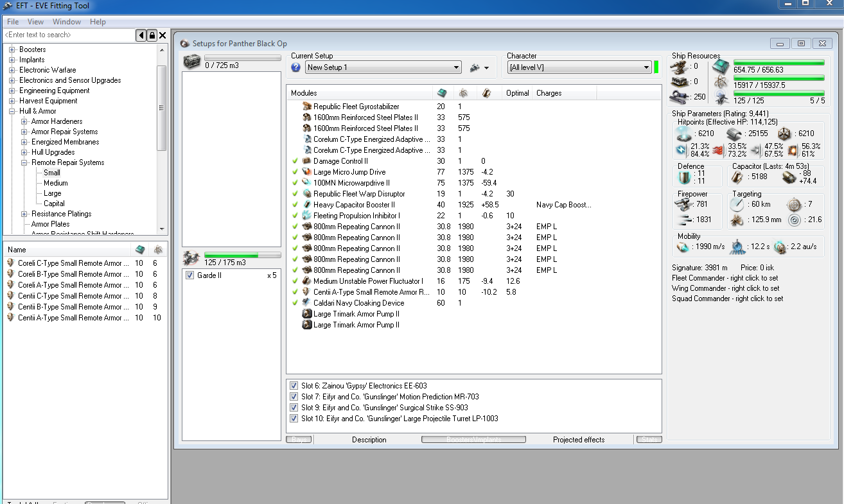This screenshot has width=844, height=504.
Task: Click the EM resistance icon
Action: pos(682,150)
